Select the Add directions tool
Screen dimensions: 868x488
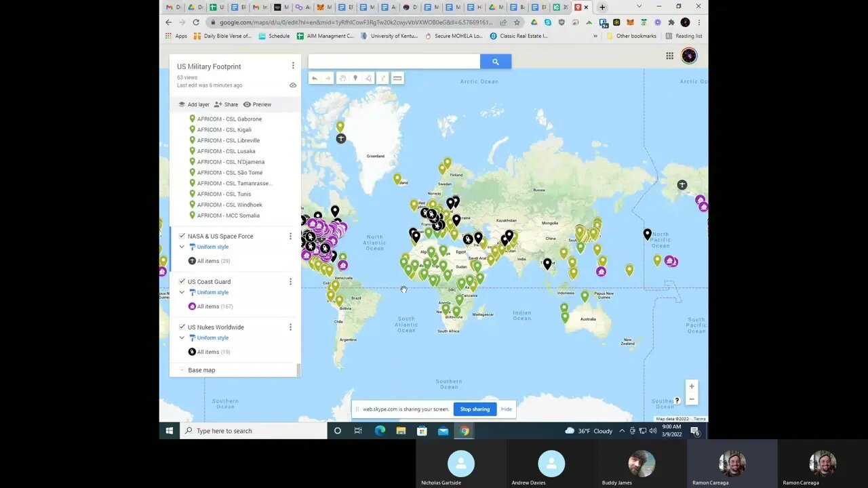pos(383,78)
